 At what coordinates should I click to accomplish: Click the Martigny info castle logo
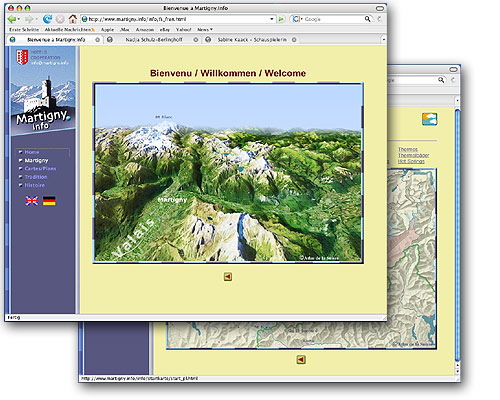pyautogui.click(x=43, y=104)
